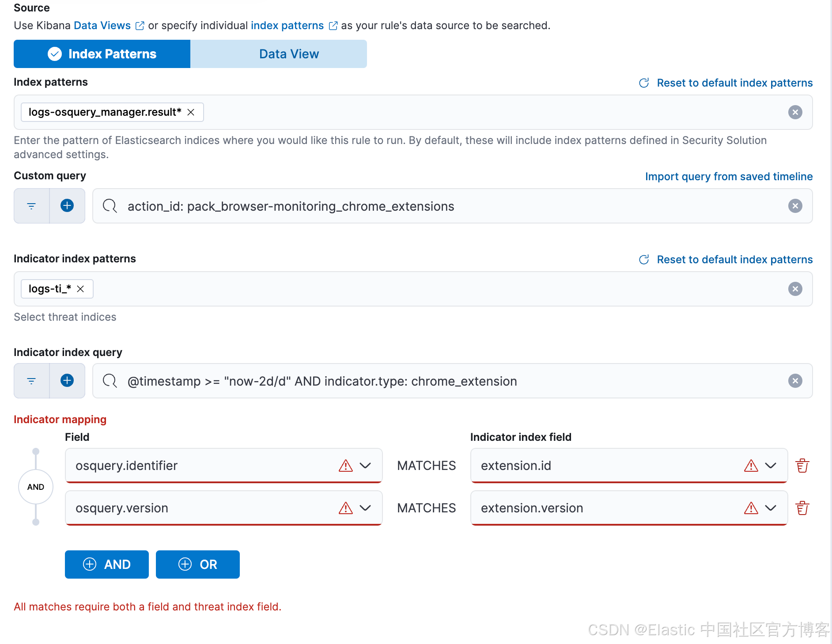Remove the logs-osquery_manager.result* pattern
The width and height of the screenshot is (832, 644).
point(191,112)
